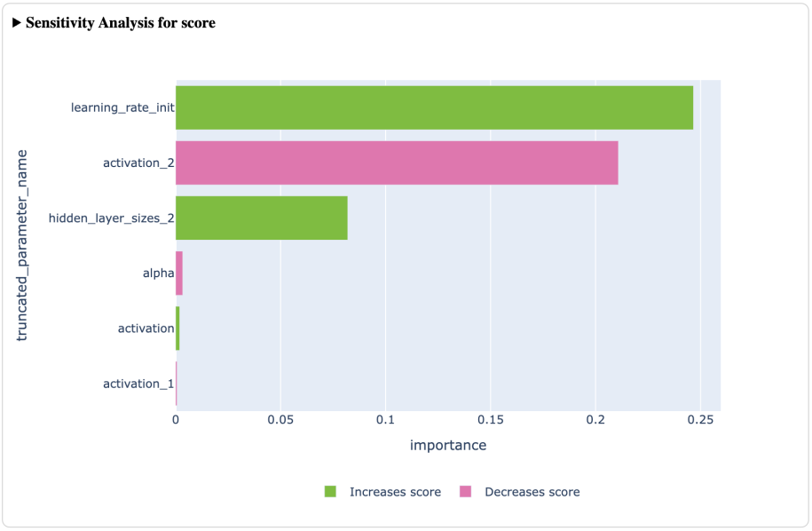Click the truncated_parameter_name y-axis title
Viewport: 812px width, 531px height.
click(x=23, y=245)
